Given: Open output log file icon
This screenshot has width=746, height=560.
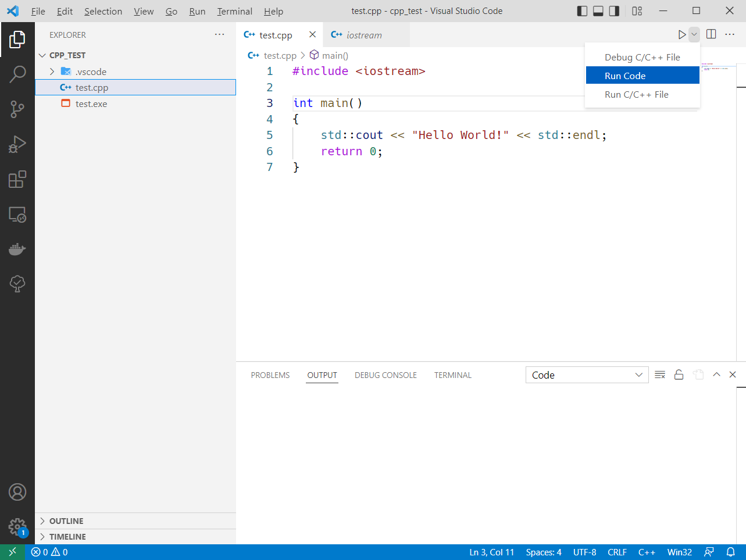Looking at the screenshot, I should tap(698, 375).
